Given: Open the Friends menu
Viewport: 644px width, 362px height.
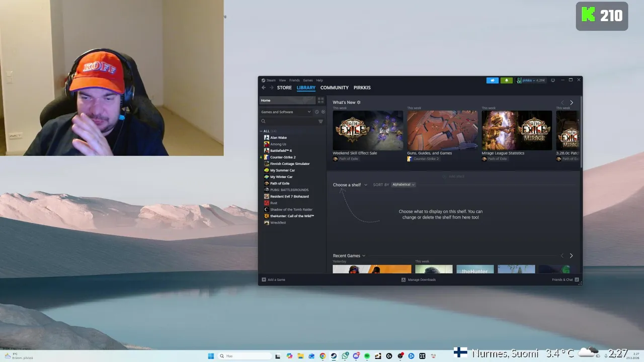Looking at the screenshot, I should point(294,80).
